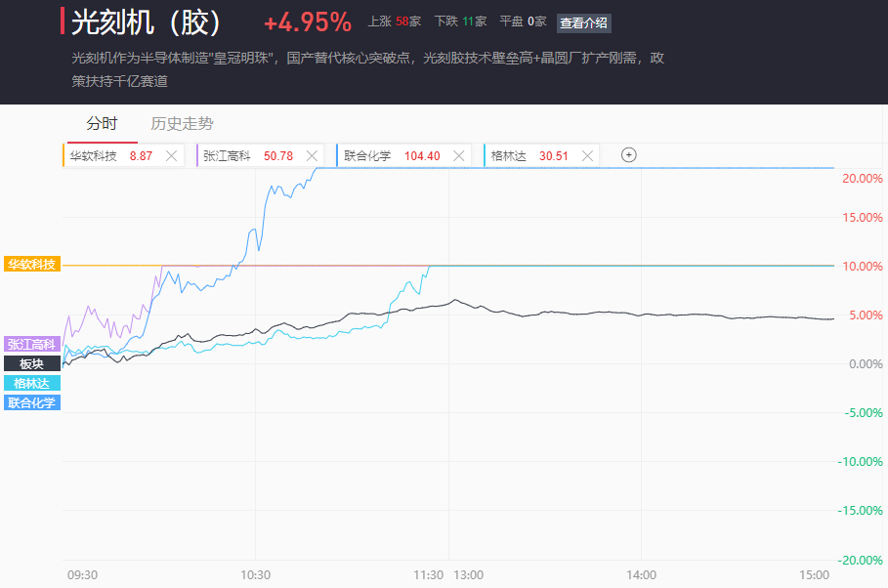View the 上涨 58家 rising count
The height and width of the screenshot is (588, 888).
394,21
